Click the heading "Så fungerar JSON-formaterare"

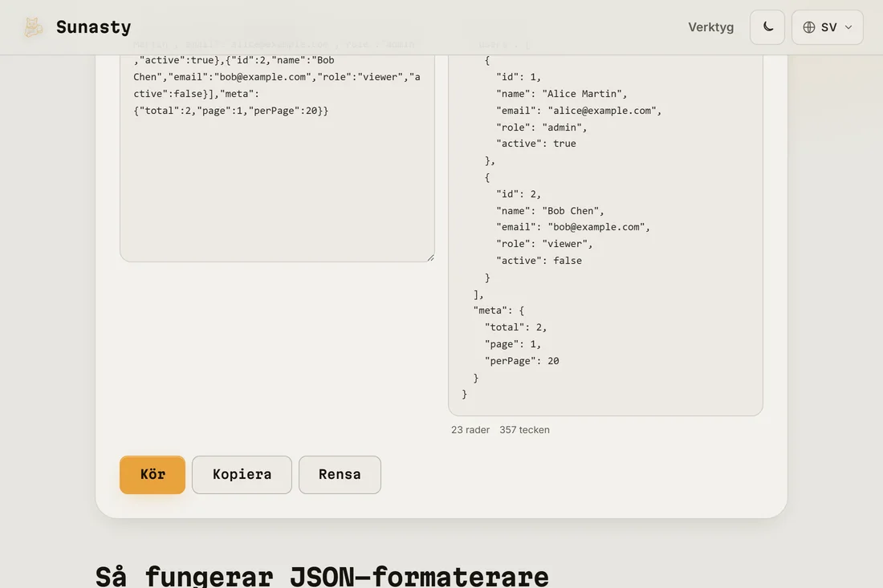pyautogui.click(x=322, y=576)
